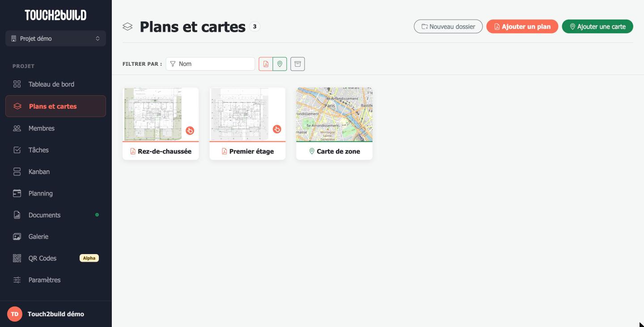Click the Paramètres sliders icon
The height and width of the screenshot is (327, 644).
(17, 280)
